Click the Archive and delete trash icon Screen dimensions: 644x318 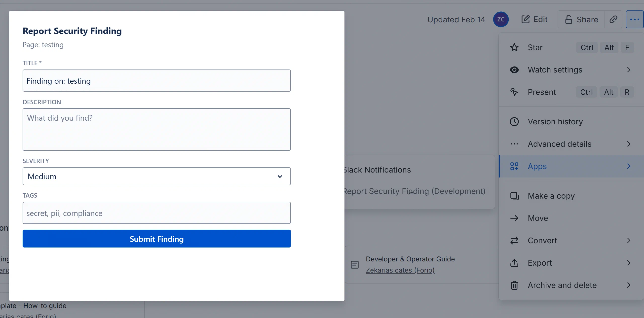pyautogui.click(x=514, y=285)
